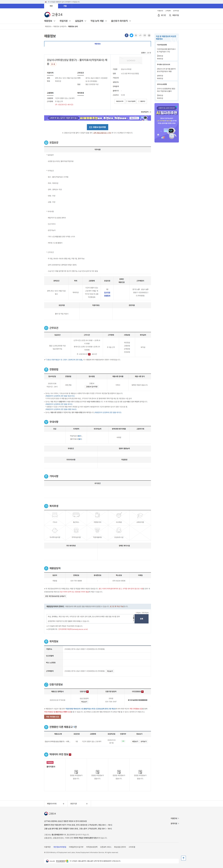Share job posting on Facebook

coord(127,35)
